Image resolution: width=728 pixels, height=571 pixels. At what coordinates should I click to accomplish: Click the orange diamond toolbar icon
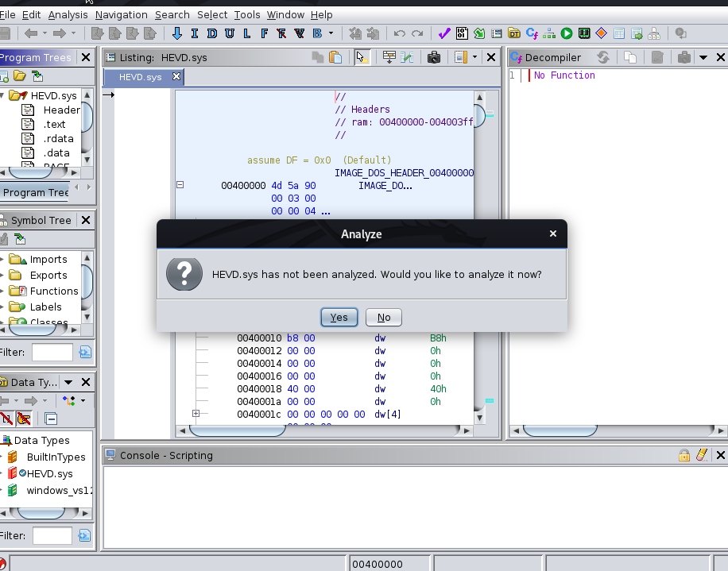[x=602, y=33]
